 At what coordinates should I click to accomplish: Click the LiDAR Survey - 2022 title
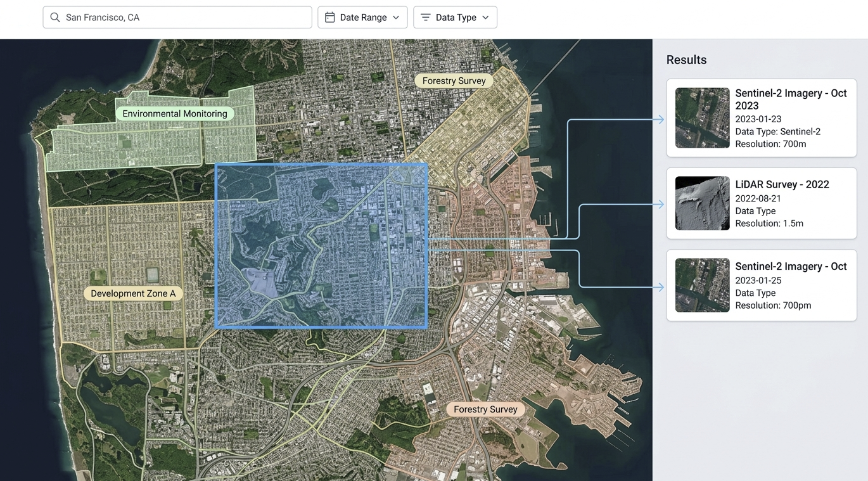(x=782, y=184)
